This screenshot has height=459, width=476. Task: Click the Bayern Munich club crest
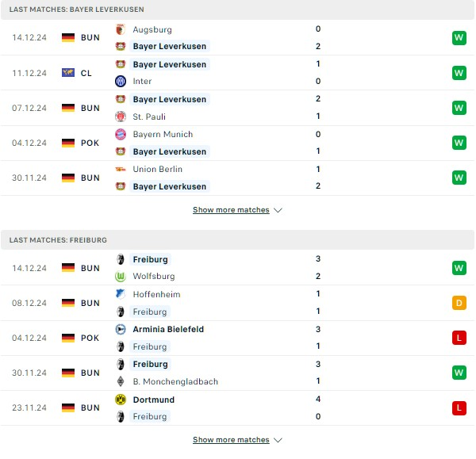(121, 134)
